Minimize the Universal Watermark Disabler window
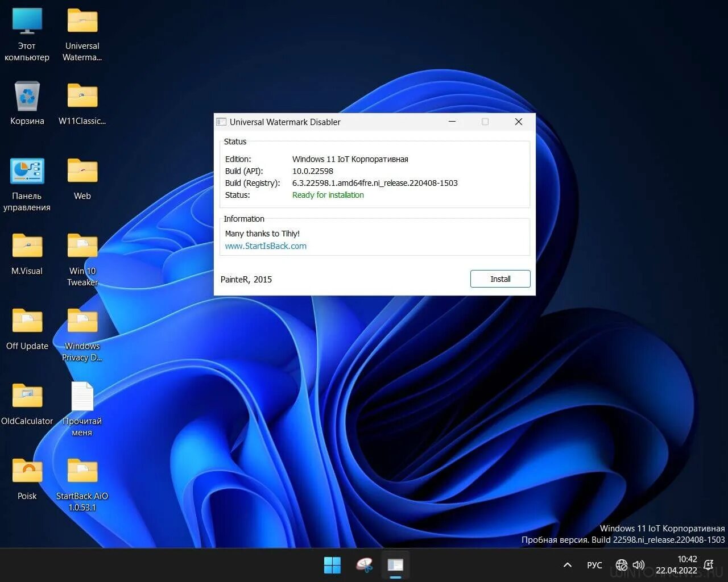The image size is (728, 582). point(452,122)
